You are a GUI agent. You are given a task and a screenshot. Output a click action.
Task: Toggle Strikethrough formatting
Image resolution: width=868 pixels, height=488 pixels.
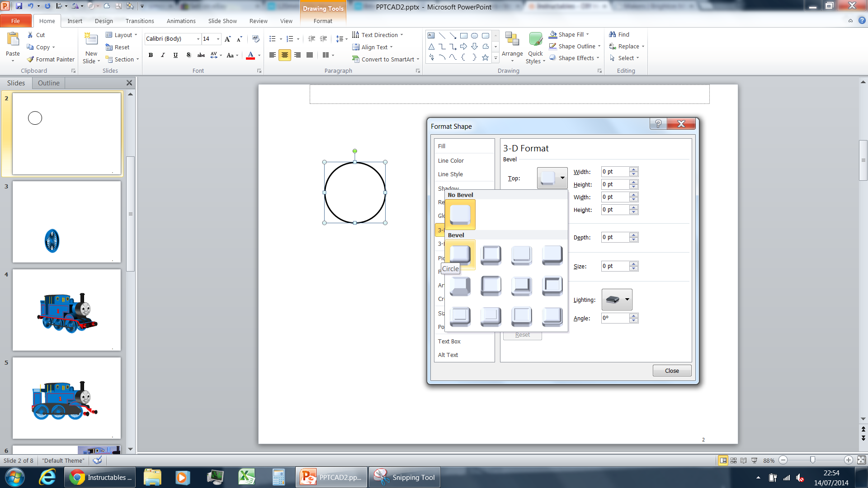201,55
